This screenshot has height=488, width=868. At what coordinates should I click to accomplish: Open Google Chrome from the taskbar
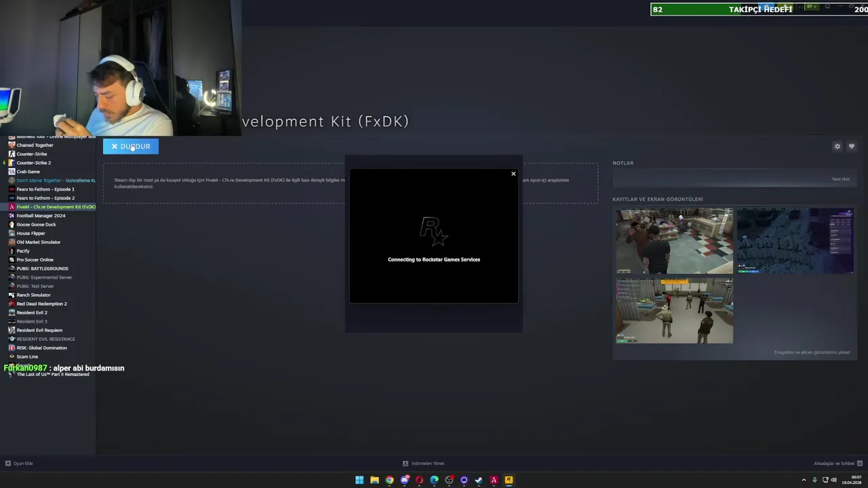coord(389,480)
